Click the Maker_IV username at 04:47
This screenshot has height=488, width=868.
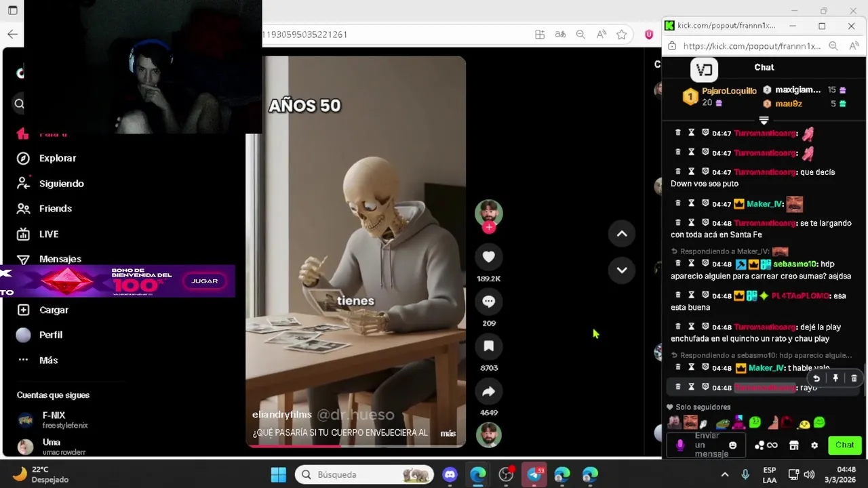[765, 204]
